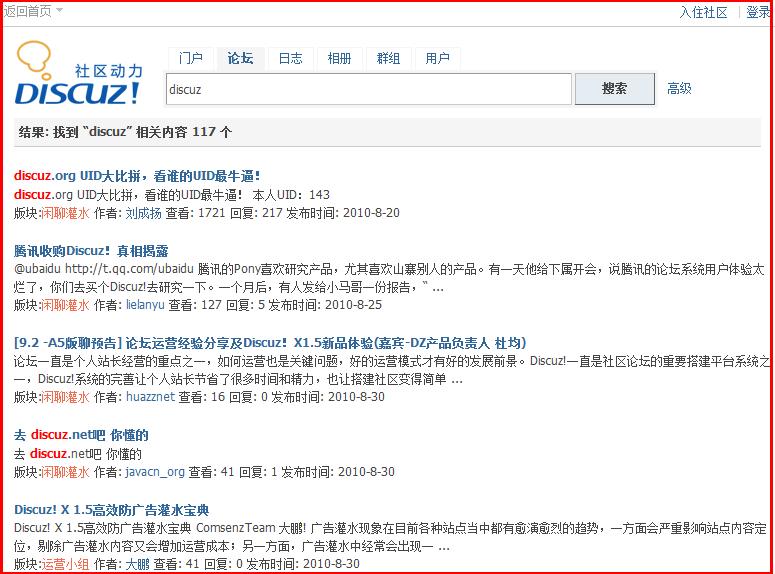The height and width of the screenshot is (574, 775).
Task: Switch to the 相册 tab
Action: (339, 58)
